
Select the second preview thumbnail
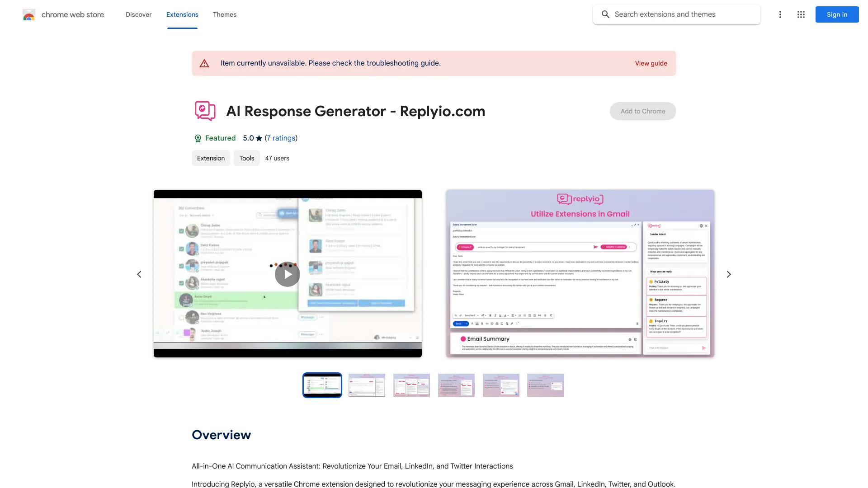(367, 385)
